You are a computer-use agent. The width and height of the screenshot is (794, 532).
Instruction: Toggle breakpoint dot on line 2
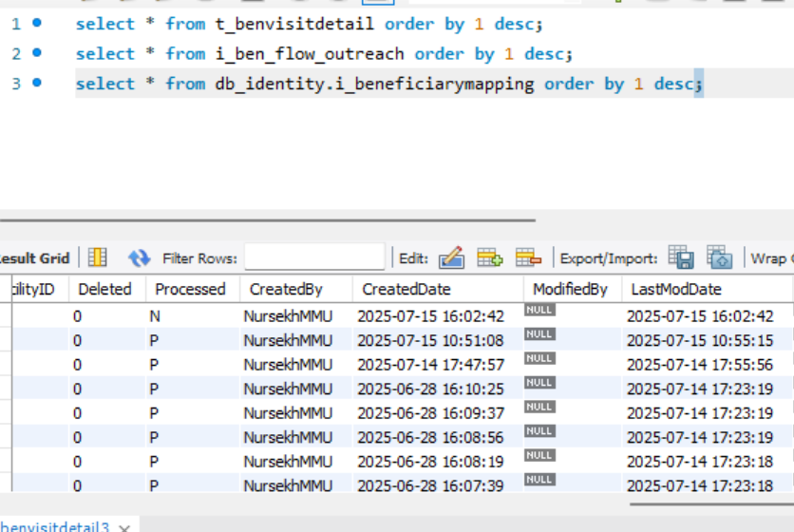36,52
